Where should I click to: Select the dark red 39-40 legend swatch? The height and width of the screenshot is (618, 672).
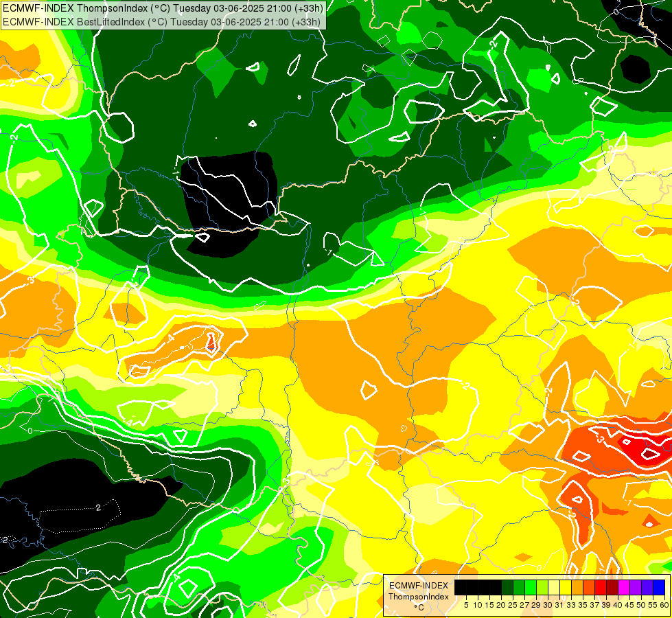(x=612, y=587)
